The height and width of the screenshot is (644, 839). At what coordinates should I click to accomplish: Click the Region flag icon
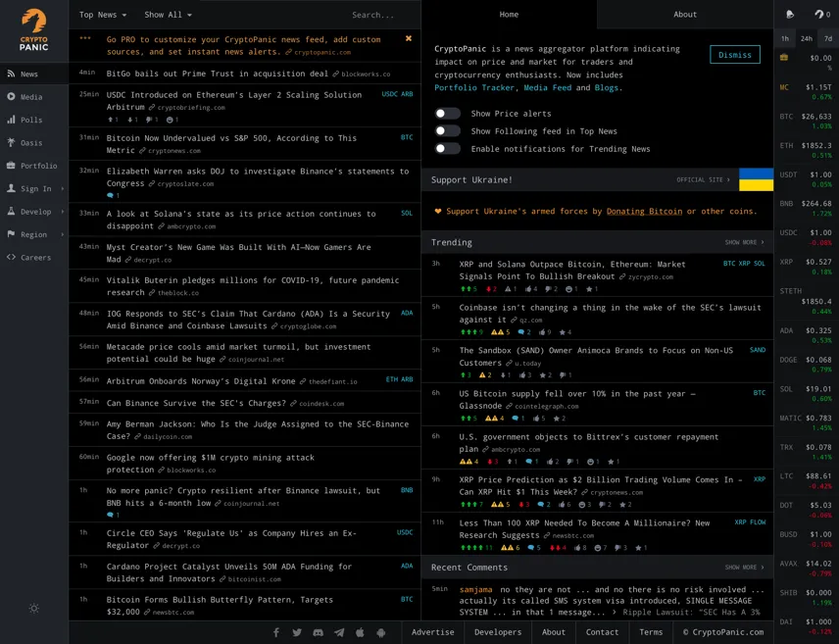11,234
